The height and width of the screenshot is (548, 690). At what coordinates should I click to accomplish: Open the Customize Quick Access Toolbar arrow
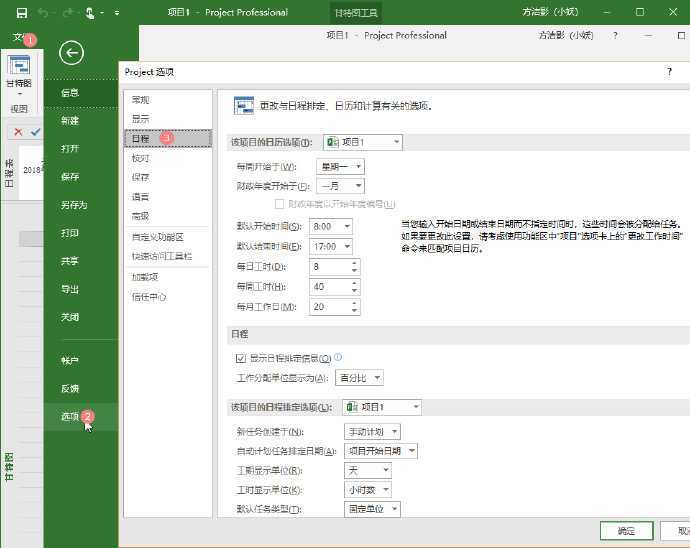pyautogui.click(x=117, y=13)
